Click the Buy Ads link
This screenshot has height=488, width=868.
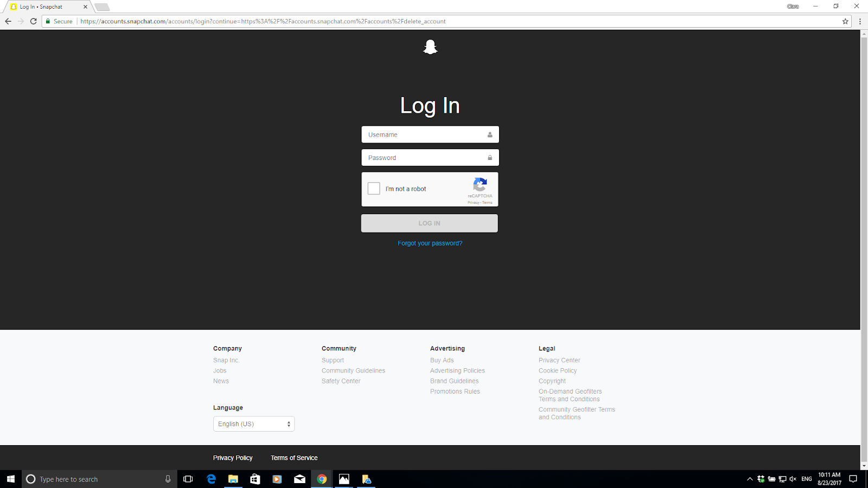click(x=442, y=361)
